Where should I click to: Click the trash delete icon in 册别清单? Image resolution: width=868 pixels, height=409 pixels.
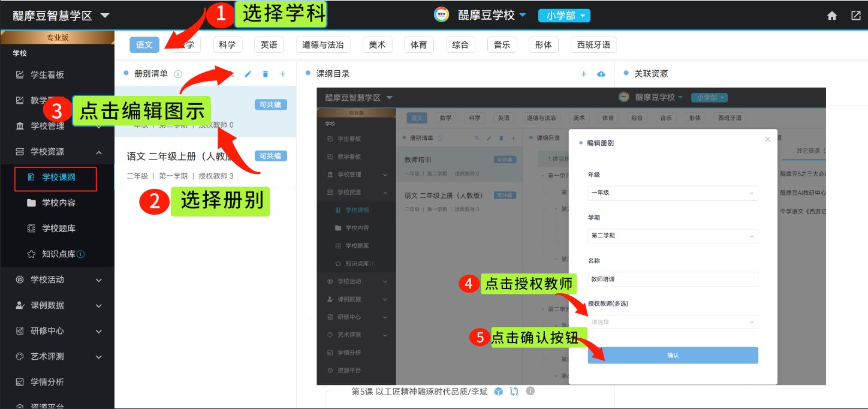266,74
